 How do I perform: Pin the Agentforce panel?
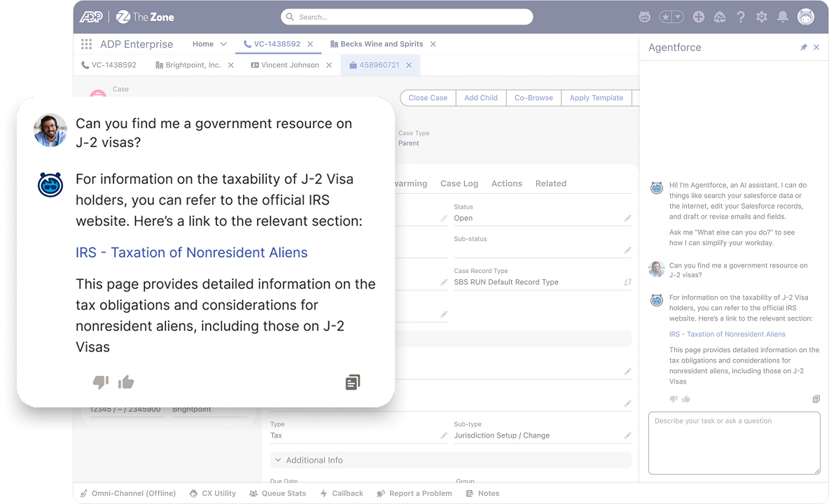(x=803, y=48)
